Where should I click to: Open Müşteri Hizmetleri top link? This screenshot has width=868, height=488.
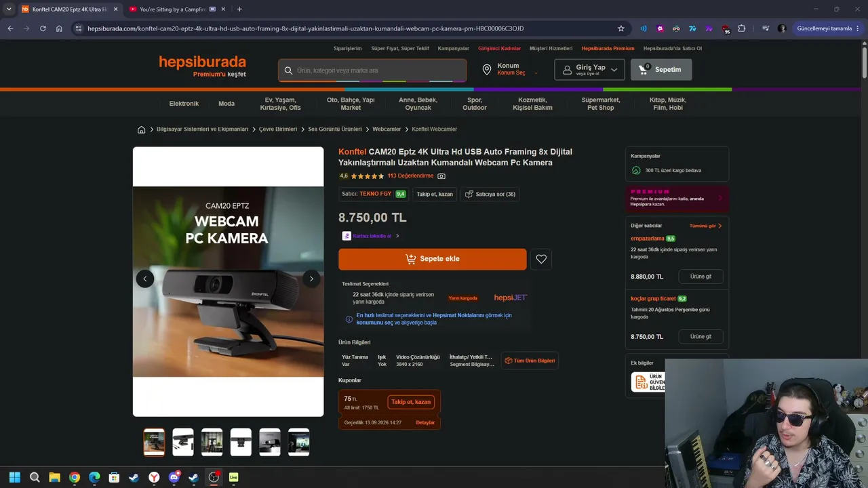point(551,49)
